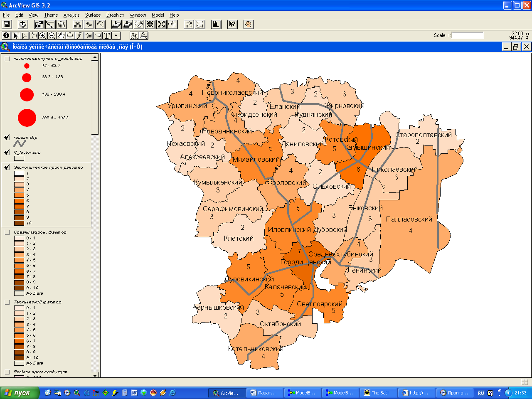Open the Query Builder hammer icon

pyautogui.click(x=100, y=25)
